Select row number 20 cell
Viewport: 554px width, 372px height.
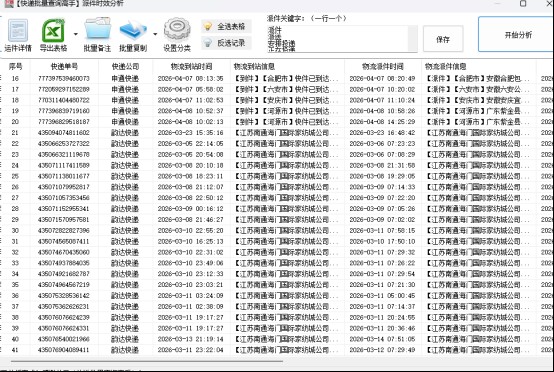pos(15,122)
